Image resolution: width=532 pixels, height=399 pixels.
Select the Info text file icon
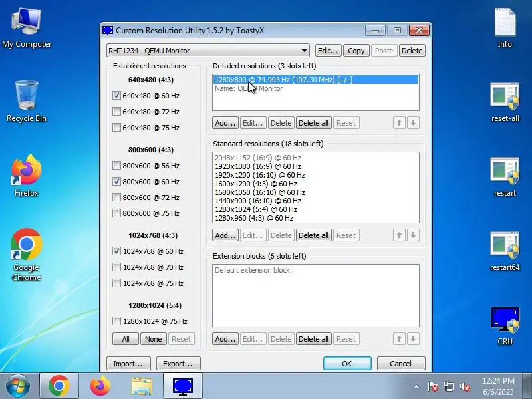tap(505, 29)
